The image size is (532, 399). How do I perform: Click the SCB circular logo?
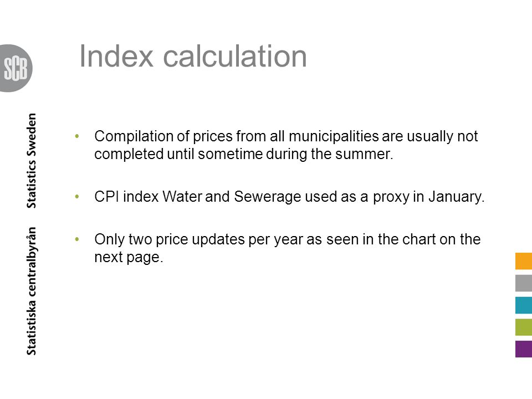16,68
